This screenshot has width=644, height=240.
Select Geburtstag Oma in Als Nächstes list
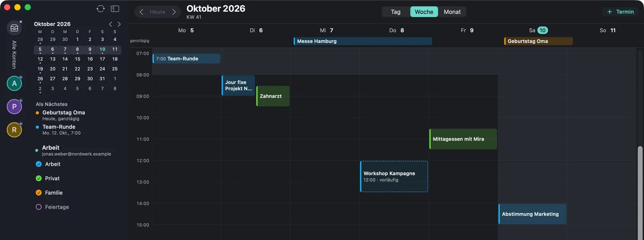tap(64, 115)
